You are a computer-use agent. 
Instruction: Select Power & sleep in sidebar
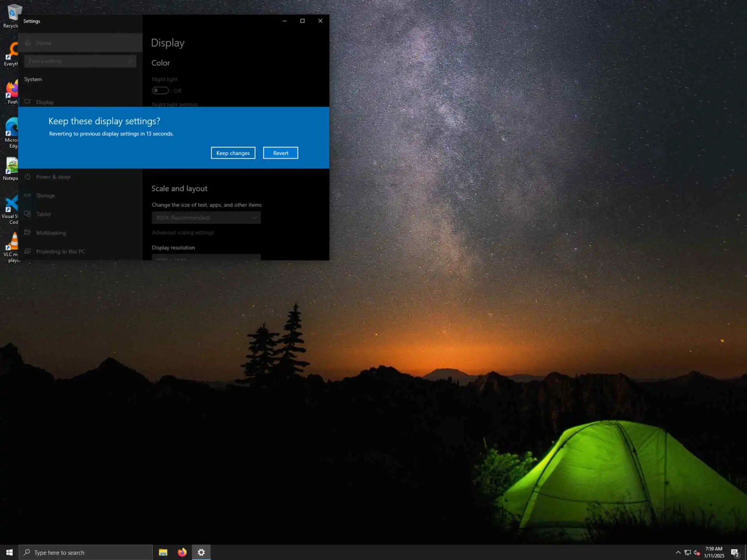[x=53, y=177]
